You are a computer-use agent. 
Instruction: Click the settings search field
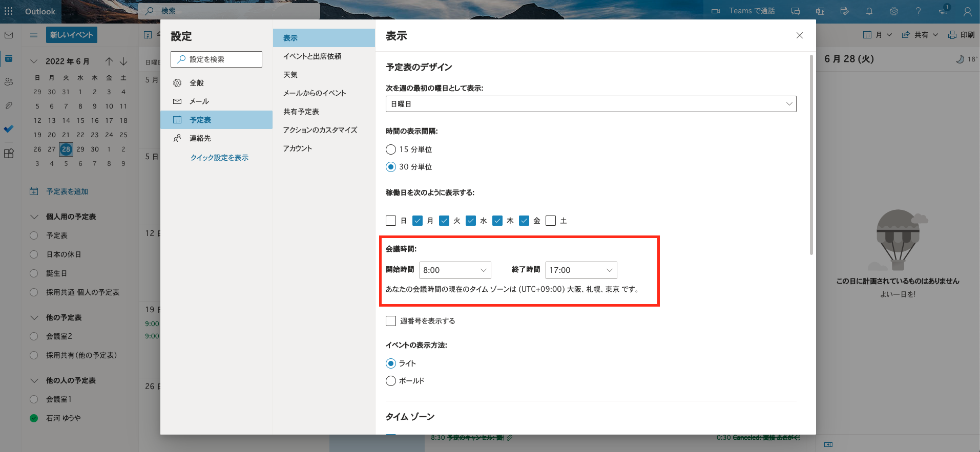(x=216, y=59)
